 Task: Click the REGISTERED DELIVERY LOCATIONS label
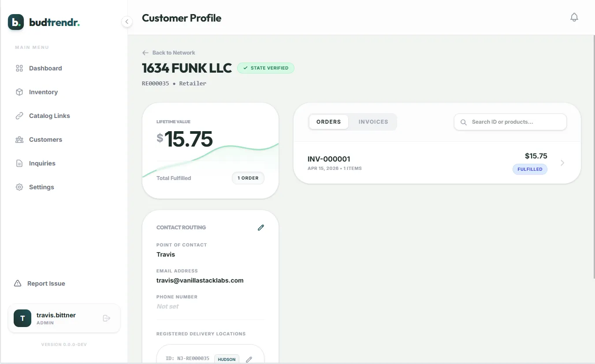click(201, 334)
